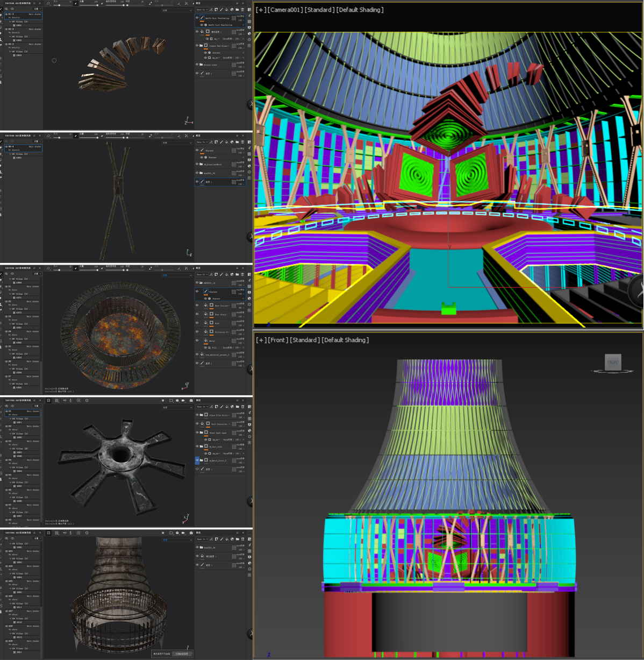The width and height of the screenshot is (644, 660).
Task: Click the video camera icon above the hub model
Action: (183, 400)
